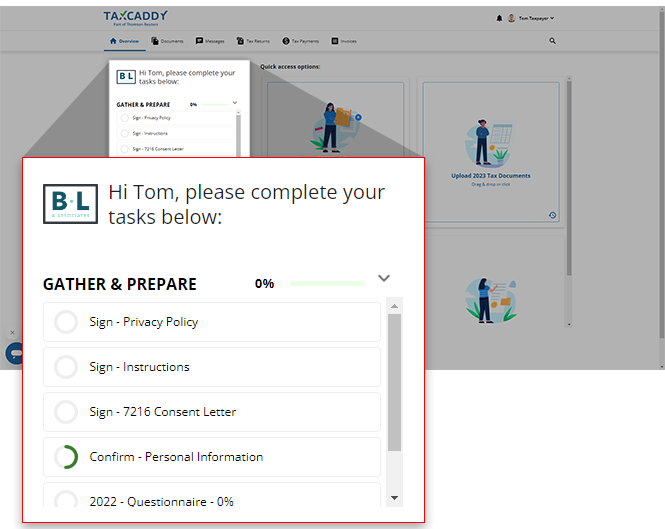Click green progress circle beside Confirm - Personal Information

coord(66,457)
